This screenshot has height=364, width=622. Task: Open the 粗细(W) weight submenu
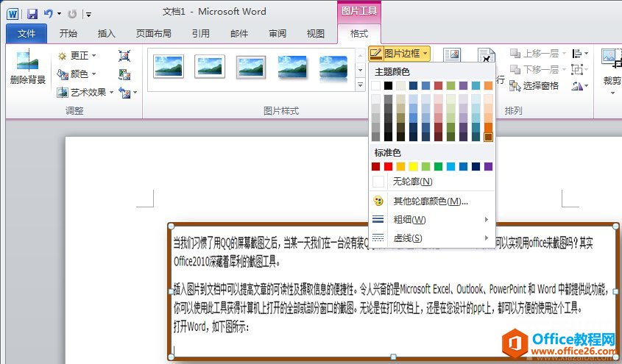point(432,219)
